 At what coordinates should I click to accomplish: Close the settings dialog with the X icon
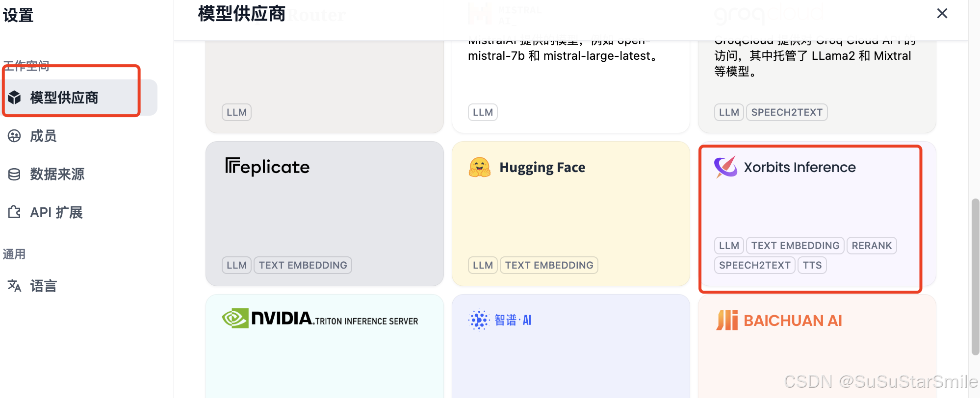(942, 13)
